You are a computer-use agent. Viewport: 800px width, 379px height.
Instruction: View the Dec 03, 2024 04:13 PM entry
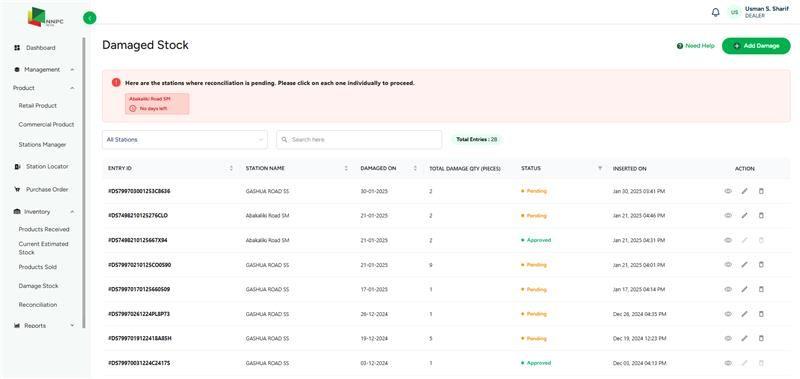[x=728, y=363]
